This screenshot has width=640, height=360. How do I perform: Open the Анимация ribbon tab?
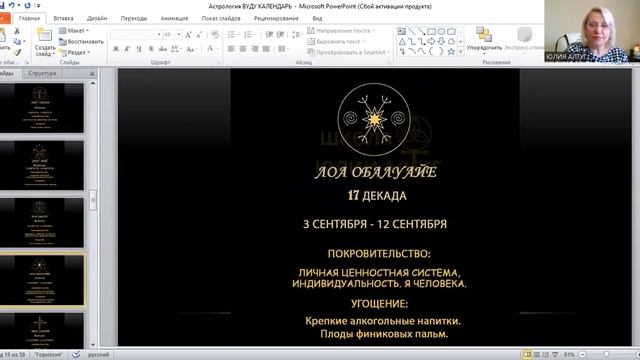pyautogui.click(x=174, y=18)
